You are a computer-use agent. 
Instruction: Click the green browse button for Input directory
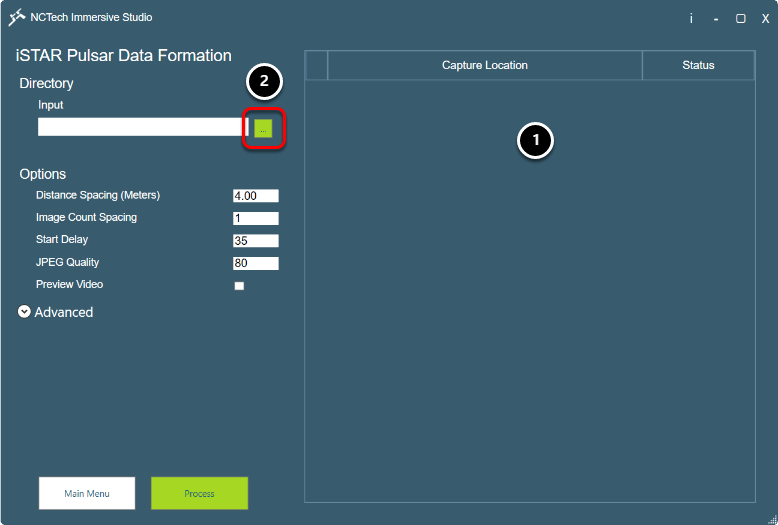[263, 129]
